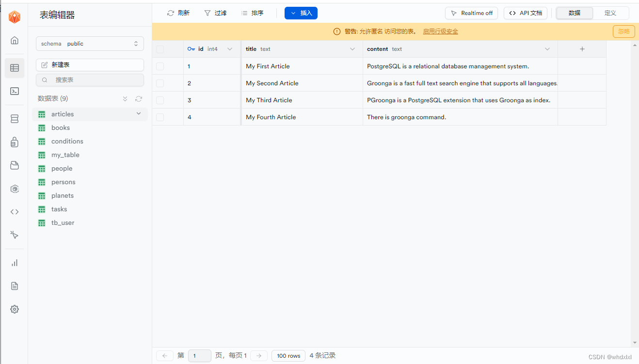
Task: Open the Database section in the sidebar
Action: [x=14, y=118]
